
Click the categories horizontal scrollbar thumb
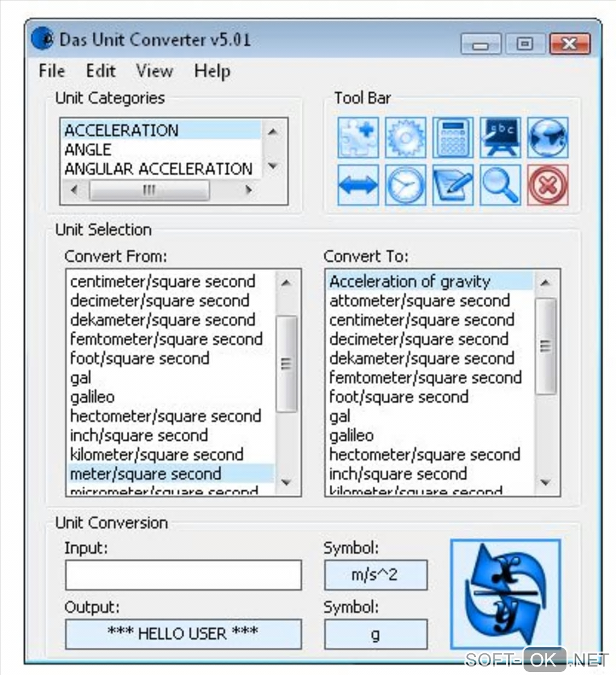[149, 190]
